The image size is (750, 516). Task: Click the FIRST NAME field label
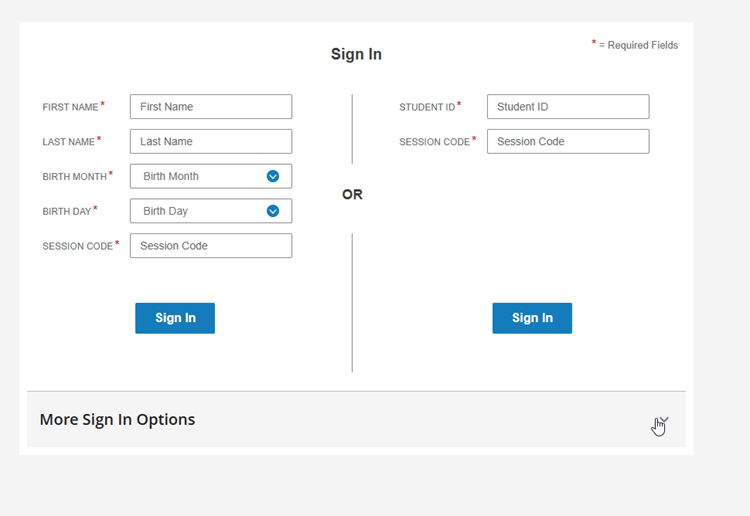[x=70, y=107]
